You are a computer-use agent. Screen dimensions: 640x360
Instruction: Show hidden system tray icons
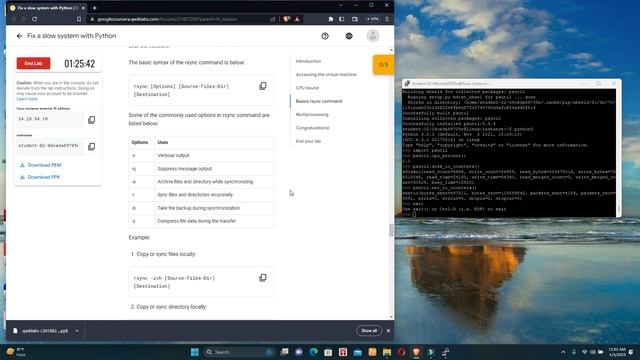(x=563, y=352)
